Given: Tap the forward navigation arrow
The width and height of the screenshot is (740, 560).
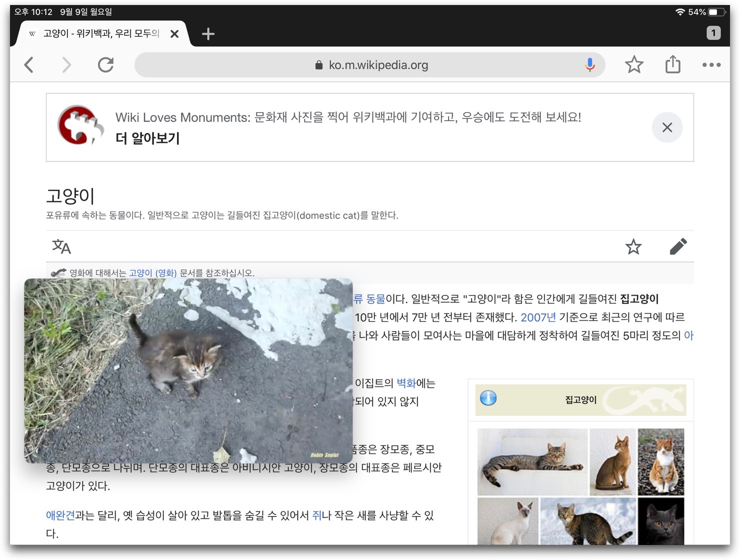Looking at the screenshot, I should tap(66, 65).
